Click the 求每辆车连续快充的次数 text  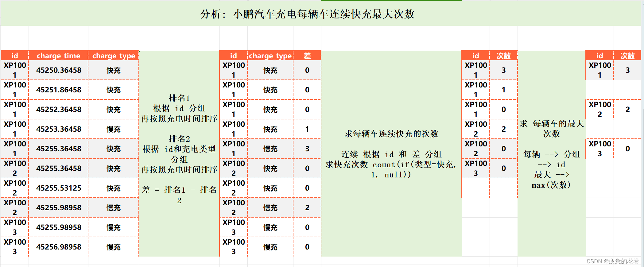[391, 134]
